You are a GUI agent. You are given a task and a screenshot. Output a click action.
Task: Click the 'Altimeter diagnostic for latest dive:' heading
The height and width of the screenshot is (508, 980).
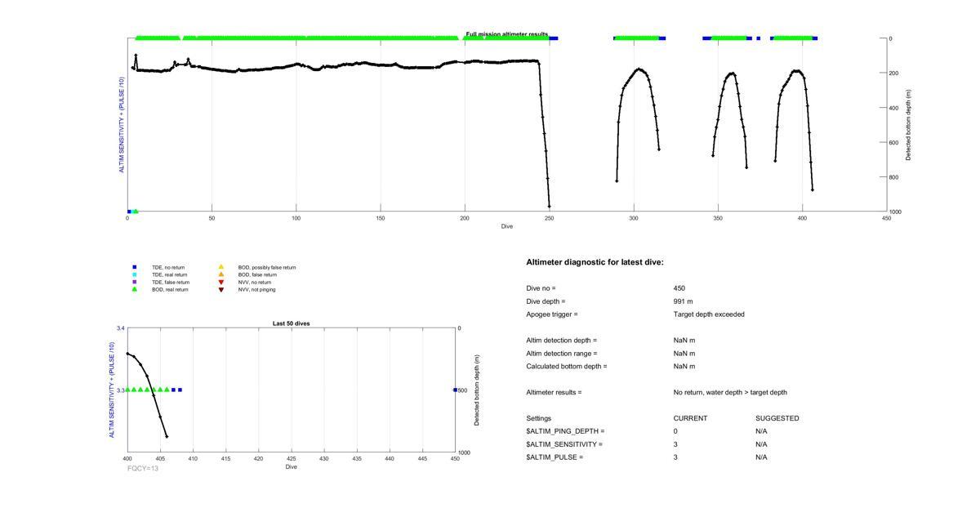(595, 262)
